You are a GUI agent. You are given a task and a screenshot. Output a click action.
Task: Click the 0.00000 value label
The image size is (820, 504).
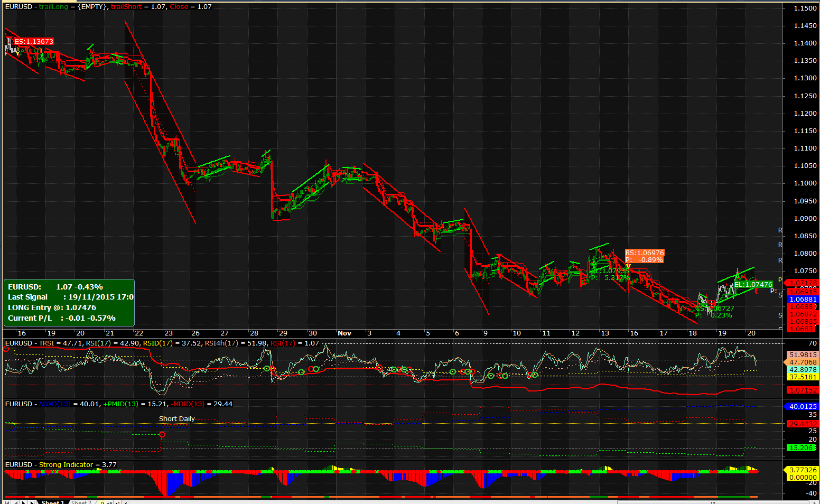tap(803, 477)
